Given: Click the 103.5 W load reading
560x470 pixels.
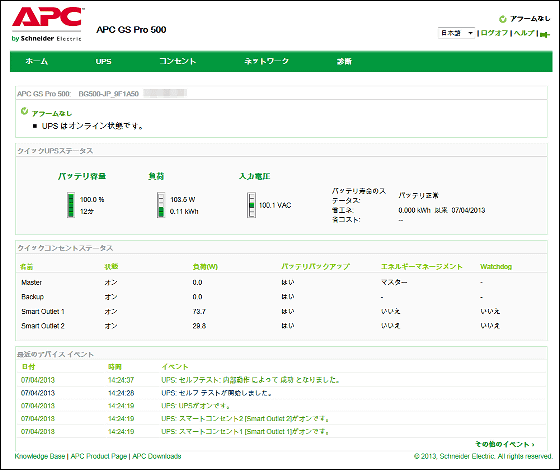Looking at the screenshot, I should tap(182, 200).
